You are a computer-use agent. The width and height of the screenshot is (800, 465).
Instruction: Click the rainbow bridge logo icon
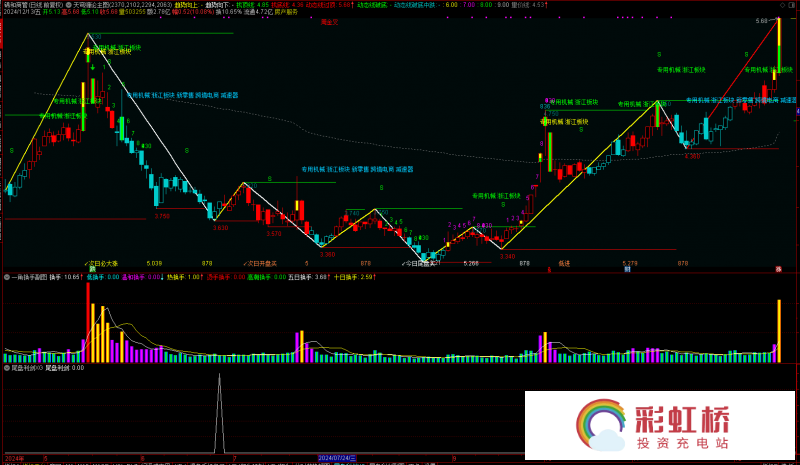[x=601, y=425]
